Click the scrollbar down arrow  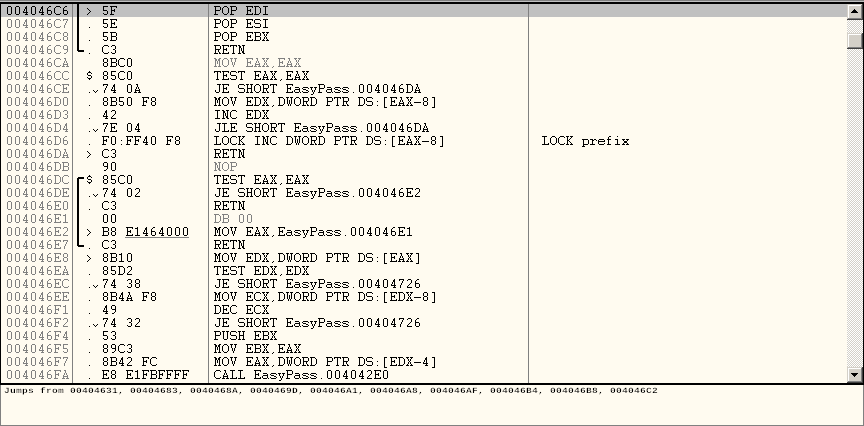(x=855, y=375)
